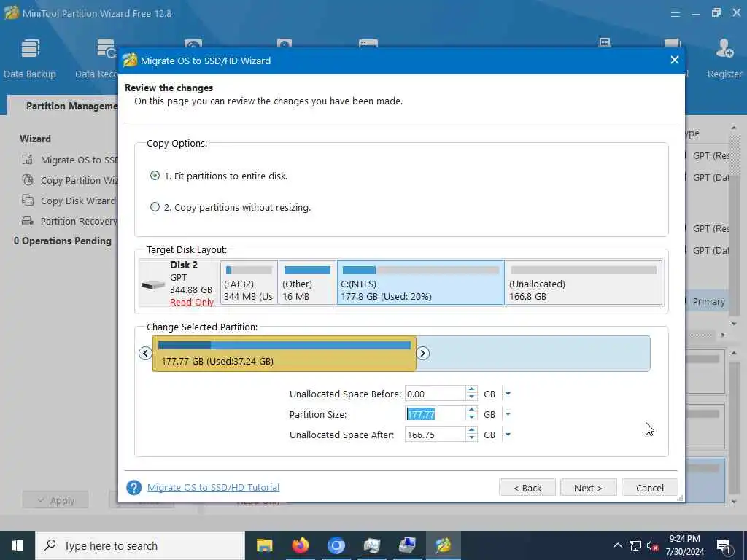The height and width of the screenshot is (560, 747).
Task: Increase Partition Size value
Action: tap(472, 411)
